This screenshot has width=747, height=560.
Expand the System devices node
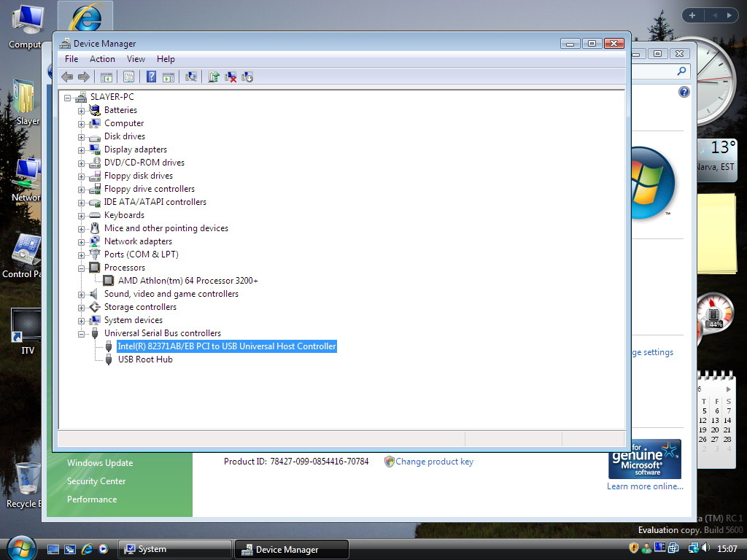pos(82,321)
